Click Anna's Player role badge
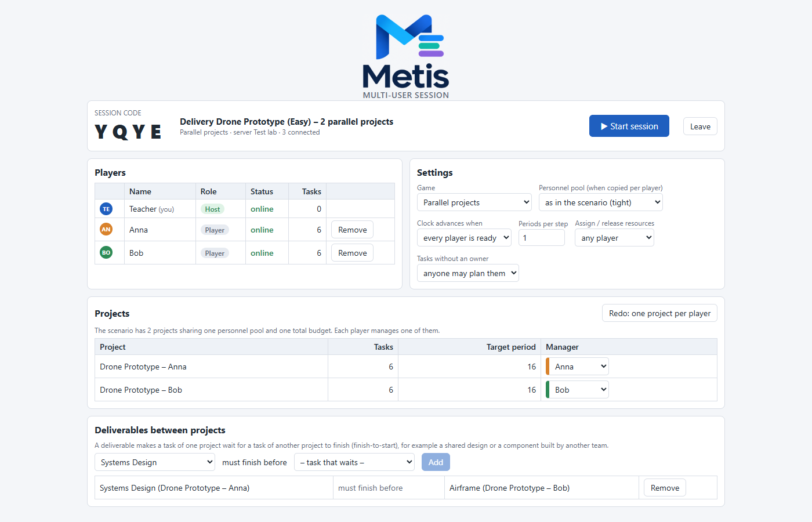Screen dimensions: 812x522 pyautogui.click(x=215, y=230)
